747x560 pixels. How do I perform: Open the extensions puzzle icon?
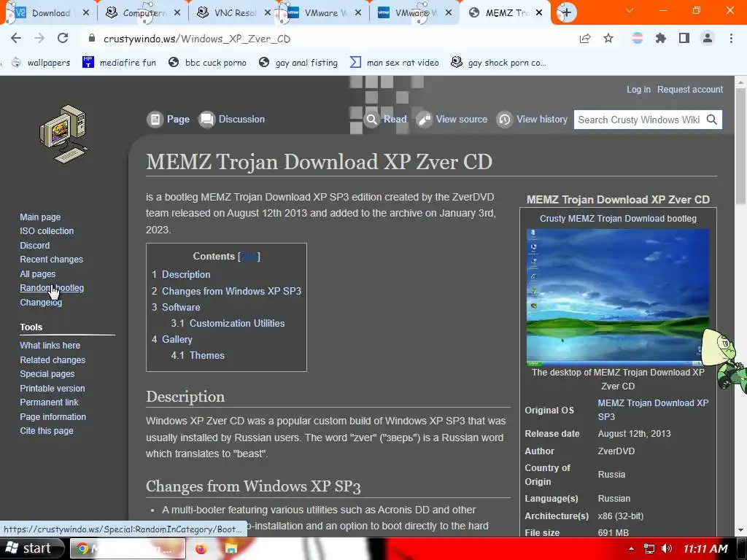coord(660,38)
